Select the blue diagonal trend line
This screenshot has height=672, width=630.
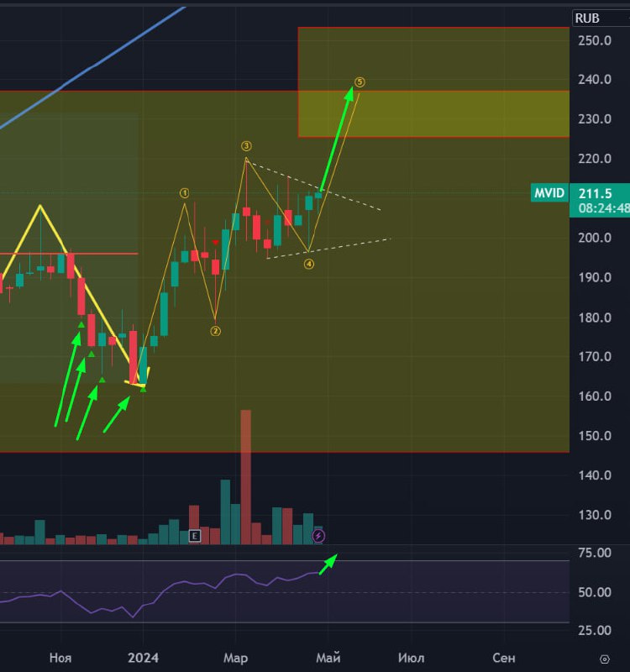point(92,67)
